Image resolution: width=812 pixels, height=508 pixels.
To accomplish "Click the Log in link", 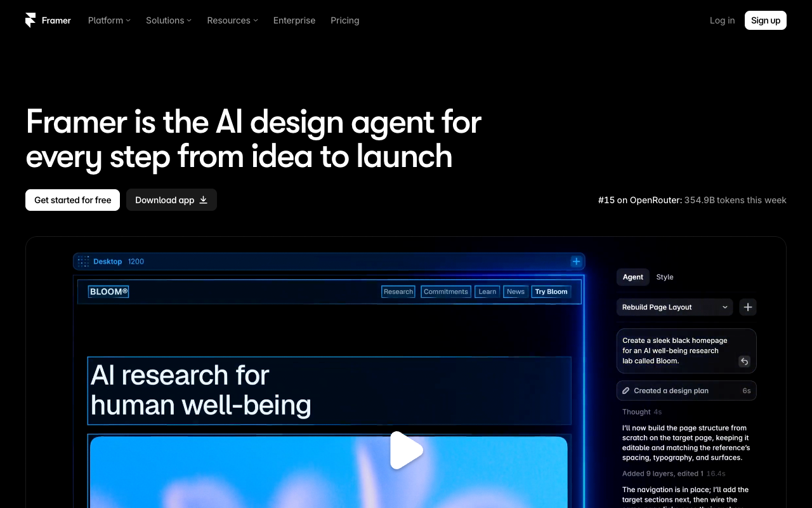I will point(723,20).
